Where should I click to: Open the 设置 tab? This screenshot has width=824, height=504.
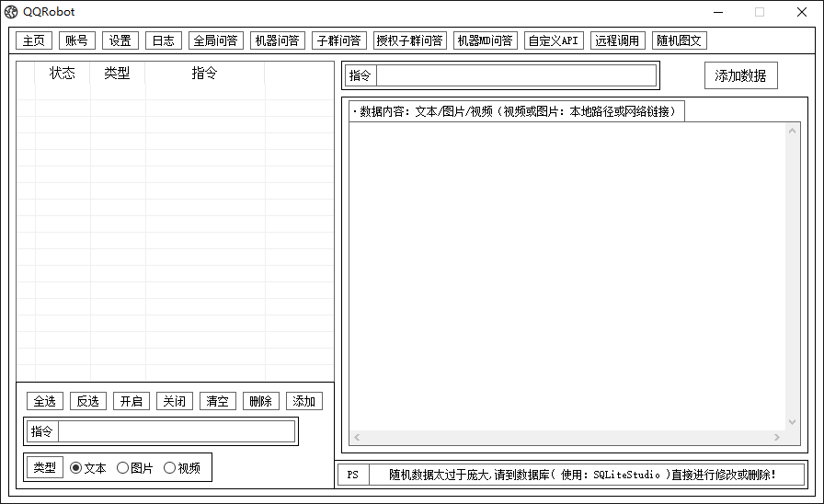pos(120,40)
